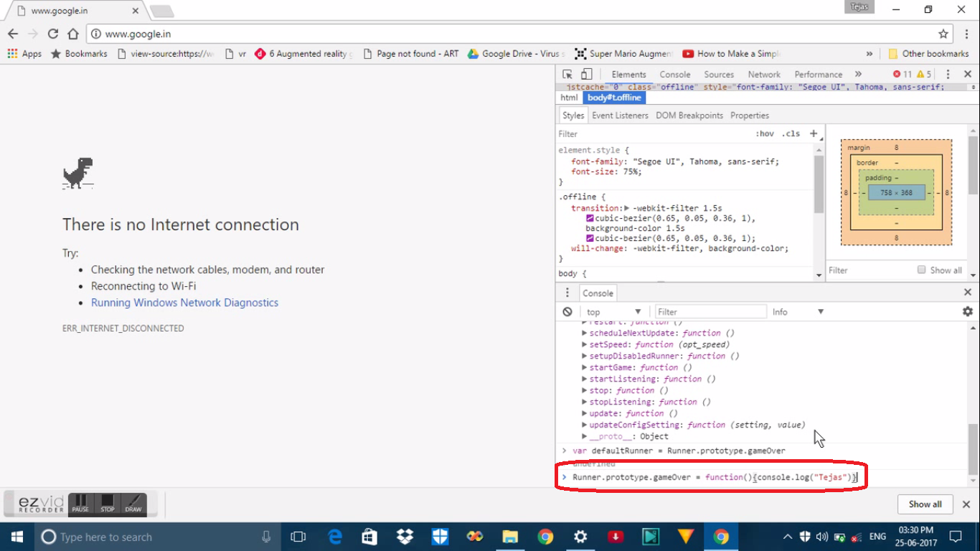Open the Performance panel tab
Screen dimensions: 980x551
[x=819, y=75]
